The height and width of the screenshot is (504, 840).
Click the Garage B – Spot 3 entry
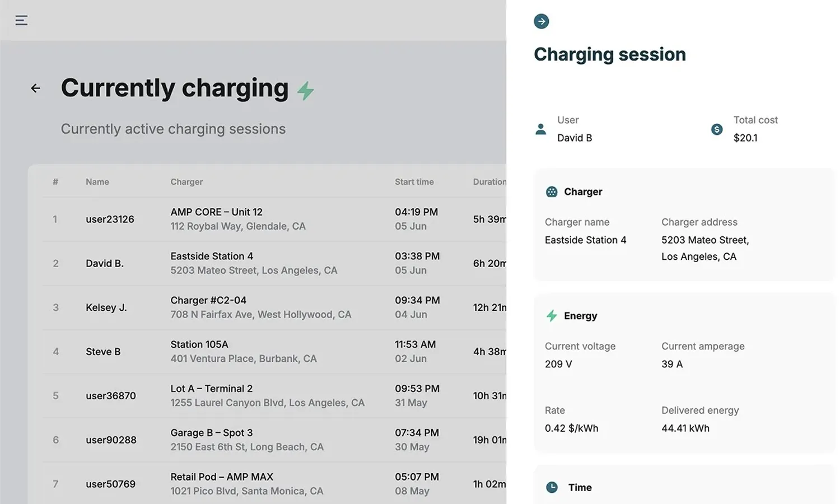tap(212, 433)
